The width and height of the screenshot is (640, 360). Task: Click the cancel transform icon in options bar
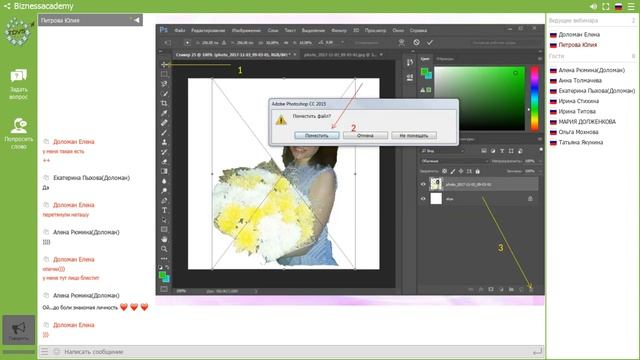416,42
